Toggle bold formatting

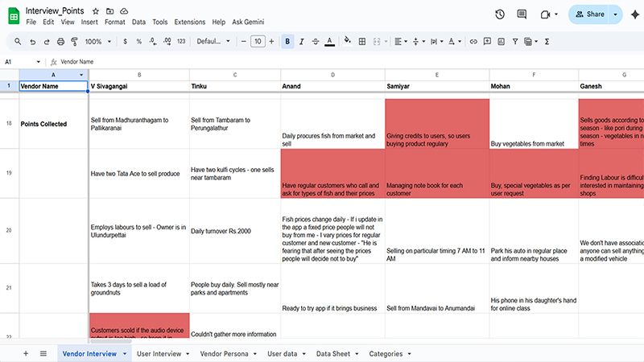[x=287, y=41]
